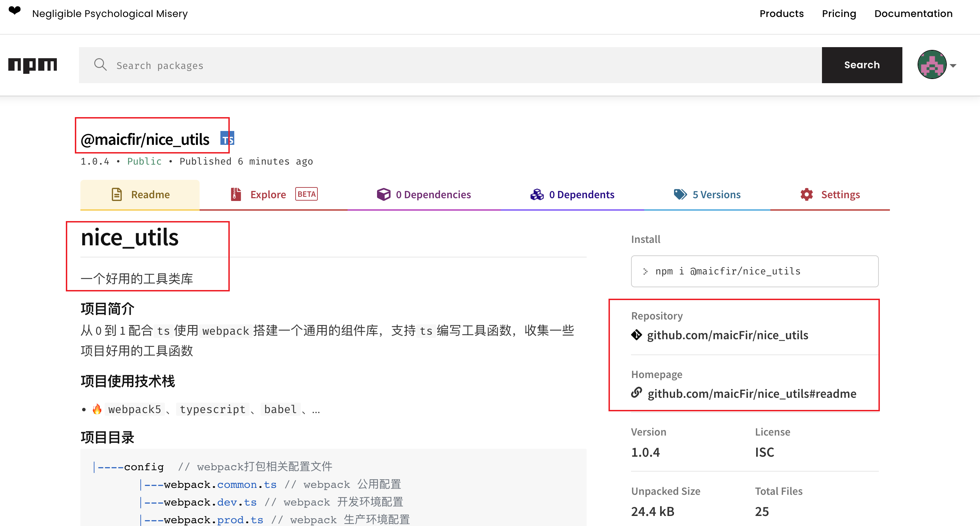980x526 pixels.
Task: Click the 项目使用技术栈 heading
Action: tap(128, 381)
